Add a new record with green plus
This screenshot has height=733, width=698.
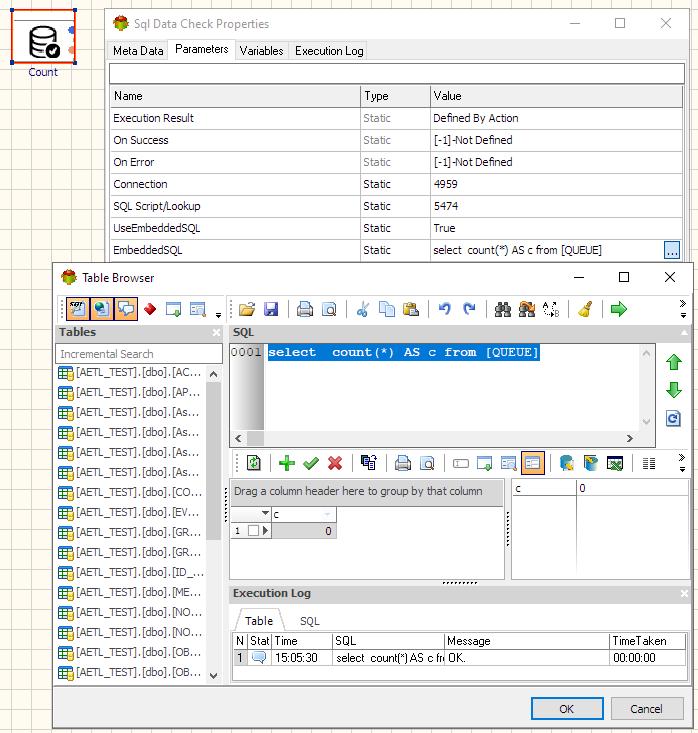[x=287, y=463]
